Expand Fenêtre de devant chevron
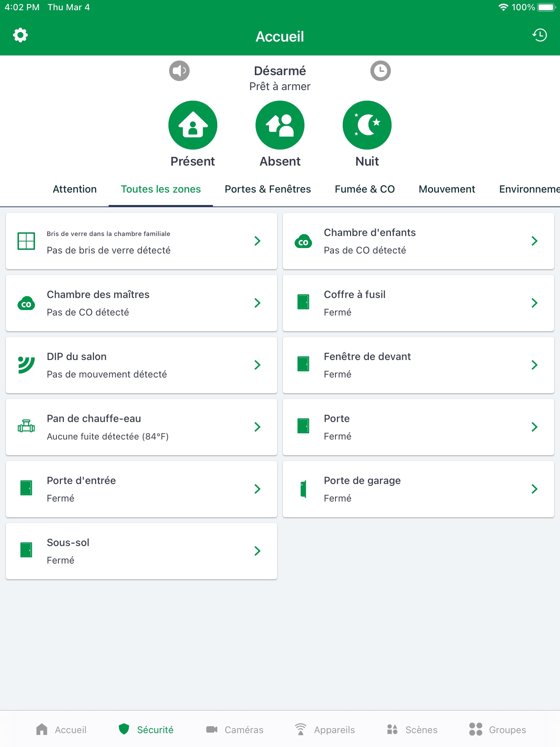This screenshot has width=560, height=747. (534, 365)
